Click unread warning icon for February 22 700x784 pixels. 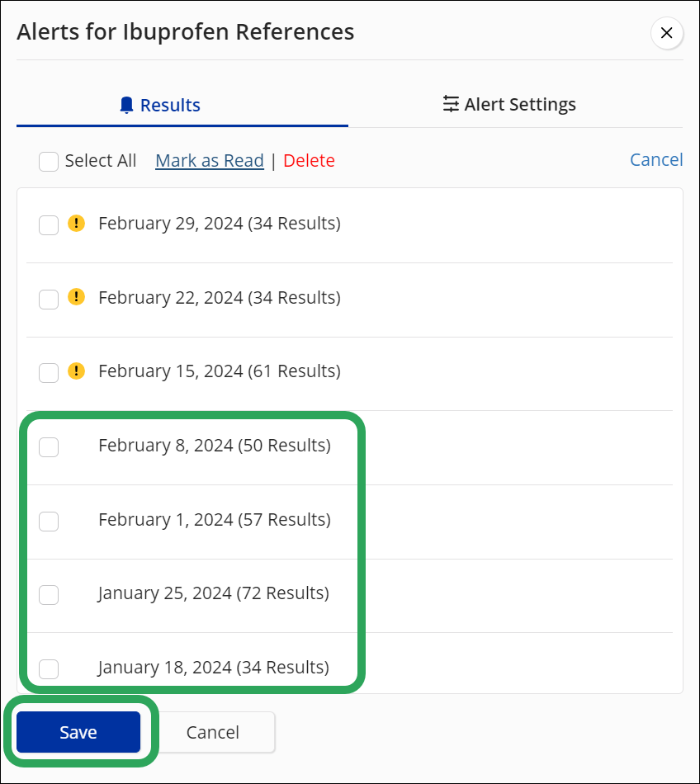click(77, 297)
